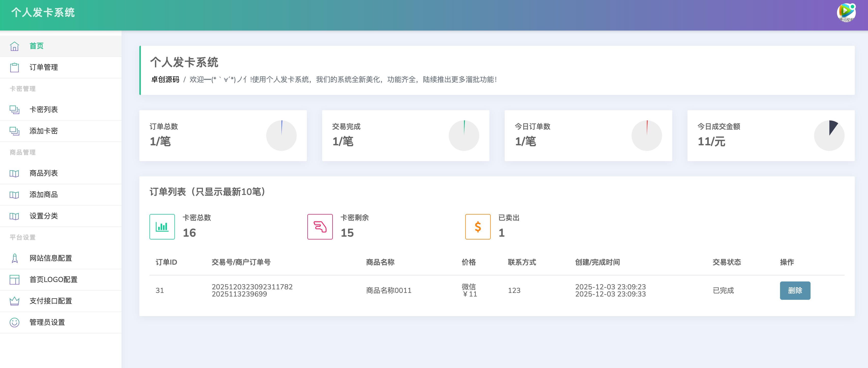Go to 卡密列表 menu entry
Image resolution: width=868 pixels, height=368 pixels.
pos(61,110)
